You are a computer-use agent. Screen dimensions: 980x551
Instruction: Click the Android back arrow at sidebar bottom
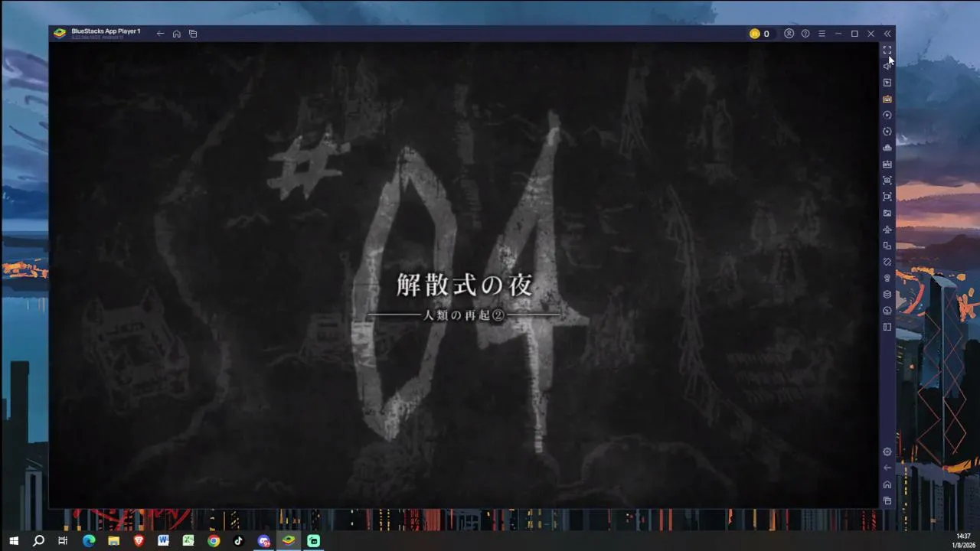point(887,468)
